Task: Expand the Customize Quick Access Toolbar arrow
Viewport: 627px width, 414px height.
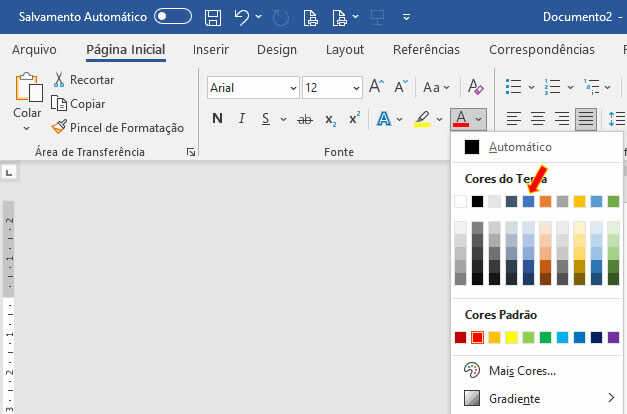Action: click(406, 17)
